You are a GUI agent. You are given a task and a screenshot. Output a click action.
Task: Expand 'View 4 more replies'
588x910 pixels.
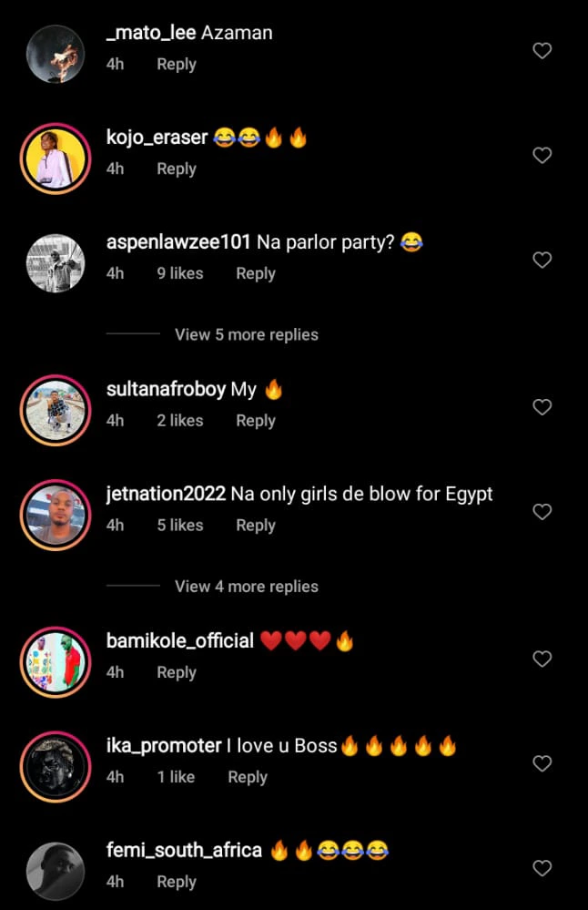pos(246,587)
